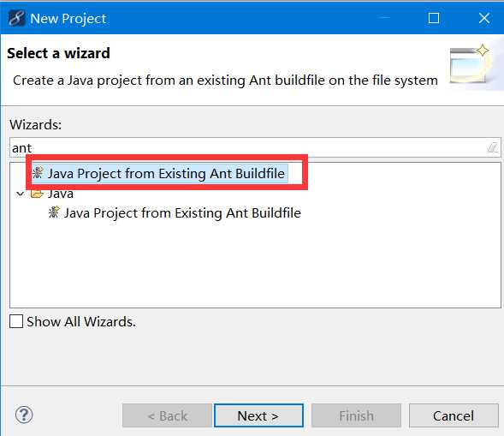504x436 pixels.
Task: Enable the Show All Wizards checkbox
Action: pos(16,321)
